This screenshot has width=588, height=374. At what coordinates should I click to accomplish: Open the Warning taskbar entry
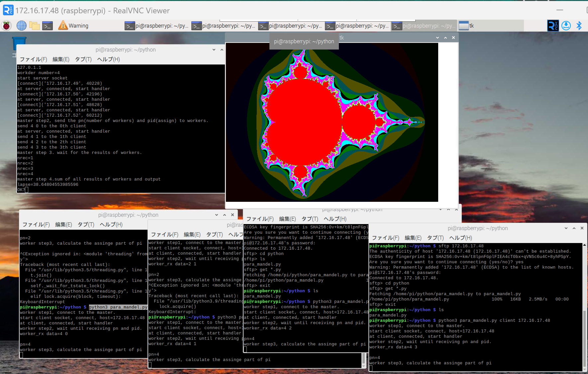tap(73, 26)
